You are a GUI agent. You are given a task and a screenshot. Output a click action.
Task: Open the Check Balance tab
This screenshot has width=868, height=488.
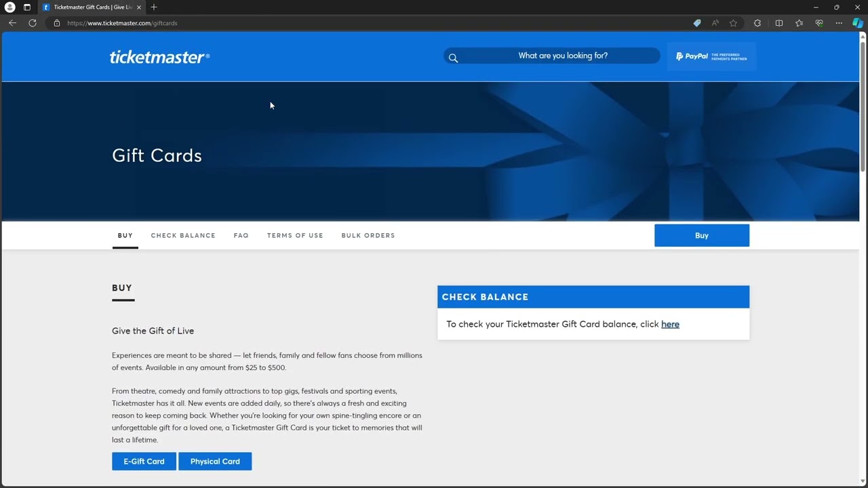coord(183,235)
